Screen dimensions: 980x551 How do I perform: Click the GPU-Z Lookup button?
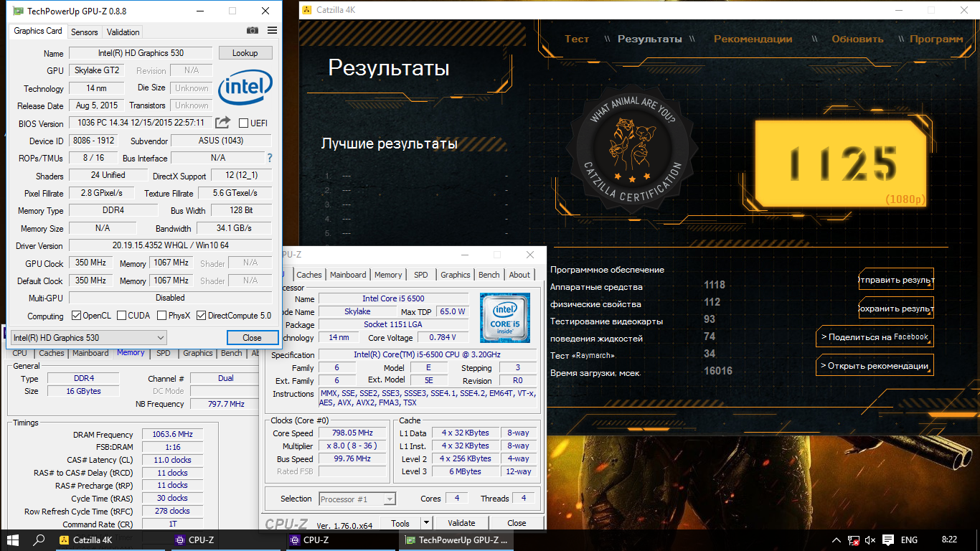[x=245, y=53]
